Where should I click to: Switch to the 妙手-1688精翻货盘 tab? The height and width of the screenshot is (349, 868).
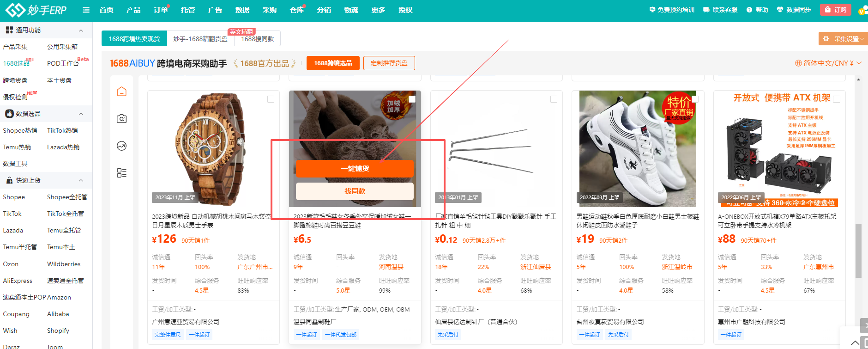[x=200, y=39]
